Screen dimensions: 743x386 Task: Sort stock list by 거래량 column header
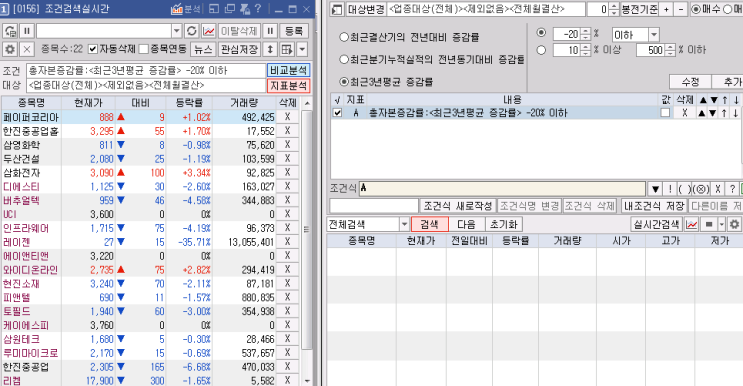(x=244, y=102)
